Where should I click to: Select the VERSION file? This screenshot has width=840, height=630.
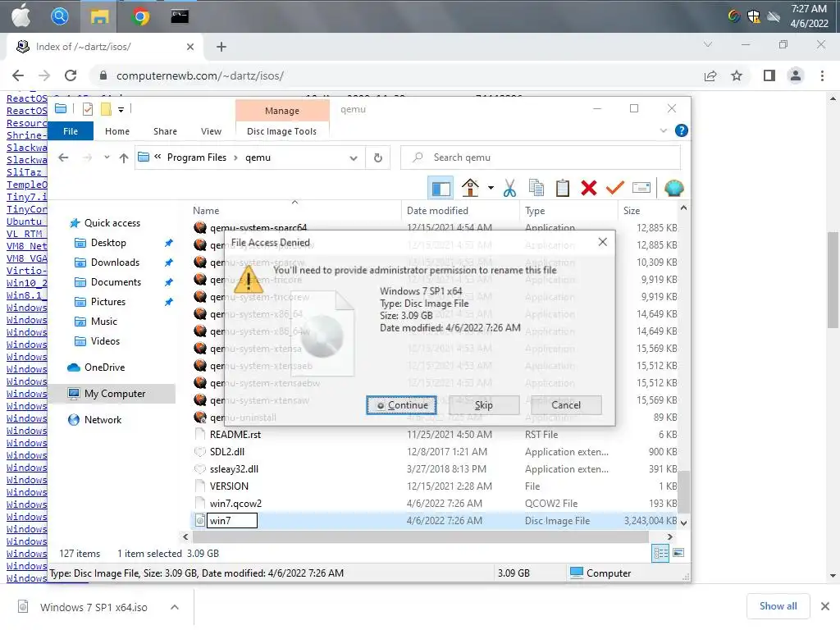[229, 486]
